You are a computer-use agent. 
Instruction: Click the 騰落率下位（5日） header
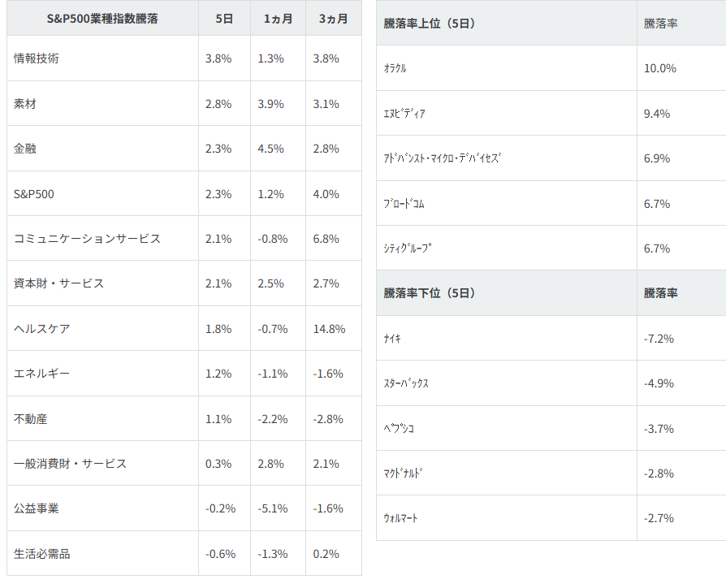(430, 293)
